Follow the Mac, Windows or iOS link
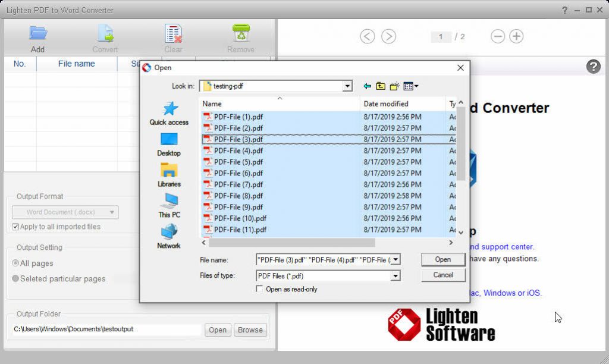 [506, 293]
